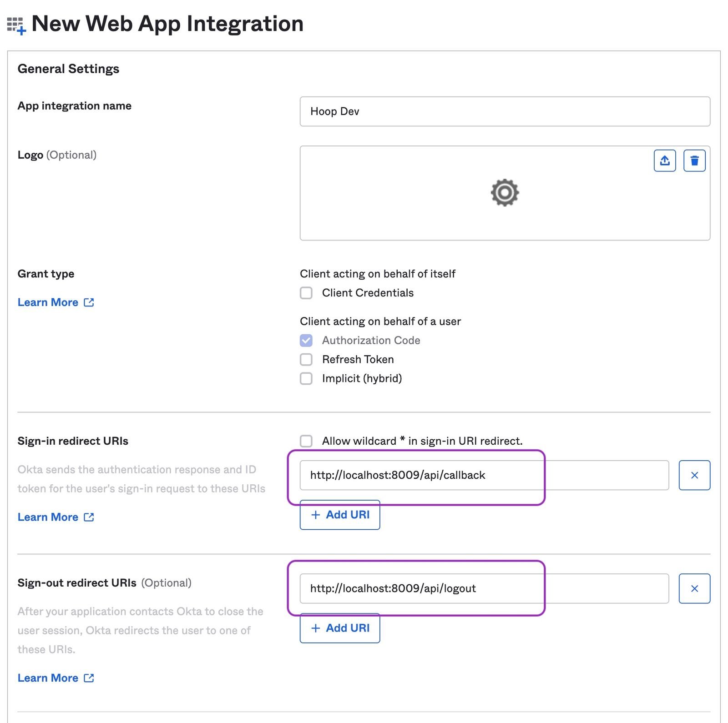Enable the Client Credentials checkbox

[x=306, y=293]
